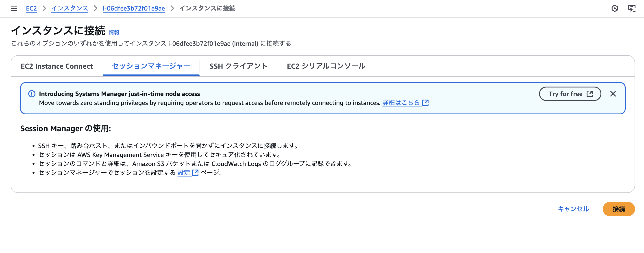Open インスタンス from the breadcrumb trail
644x253 pixels.
[x=70, y=8]
